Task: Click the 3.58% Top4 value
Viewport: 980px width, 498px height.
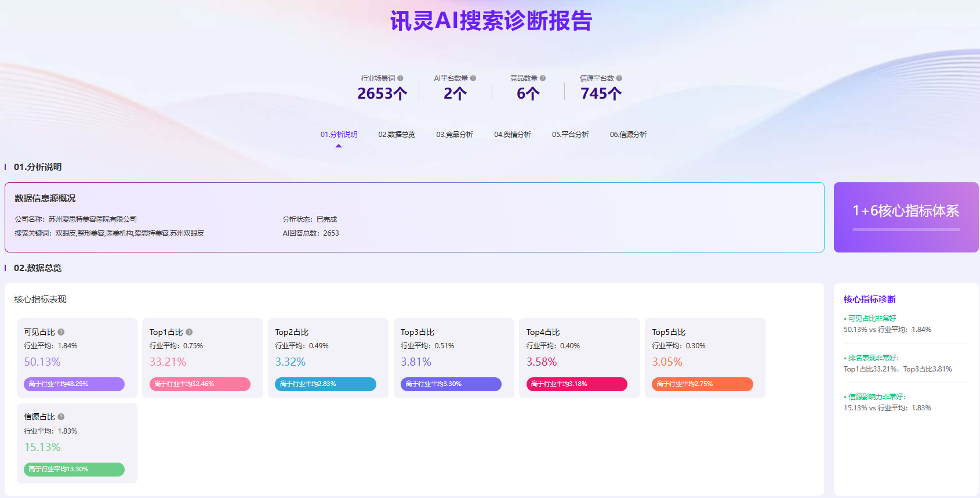Action: 542,362
